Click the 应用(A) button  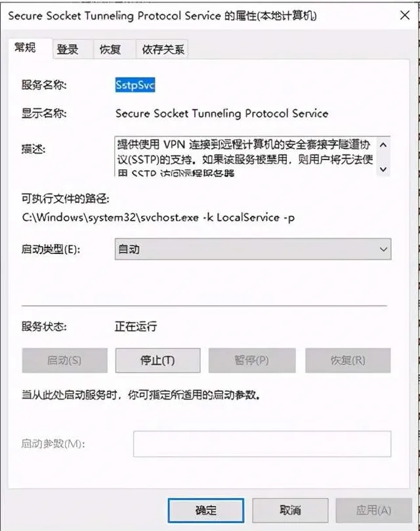point(373,510)
